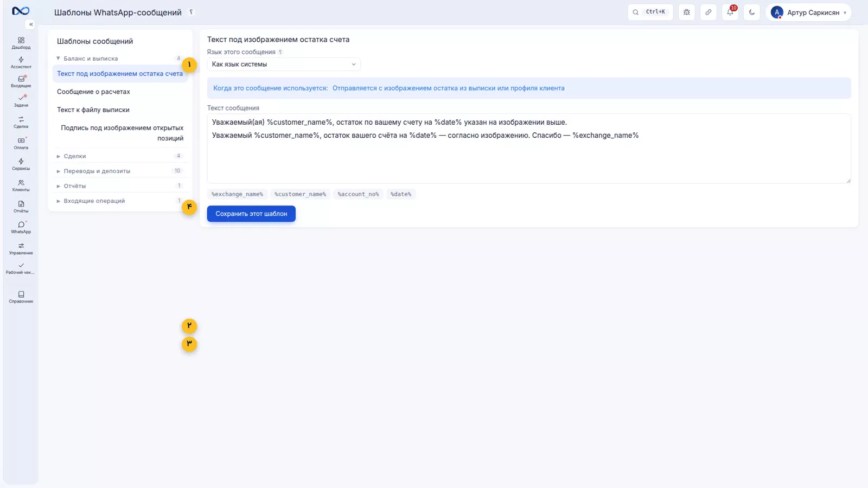Image resolution: width=868 pixels, height=488 pixels.
Task: Click the Шаблоны сообщений panel heading
Action: [95, 41]
